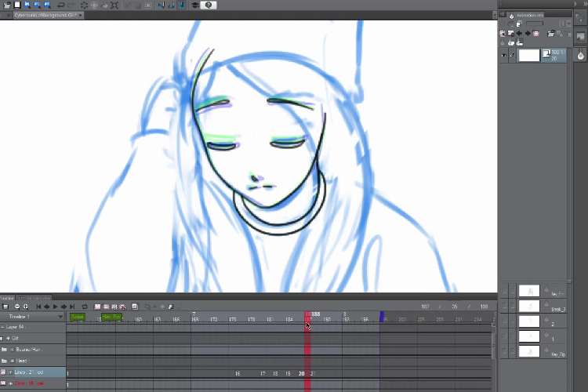Click the help question mark icon

(x=210, y=5)
